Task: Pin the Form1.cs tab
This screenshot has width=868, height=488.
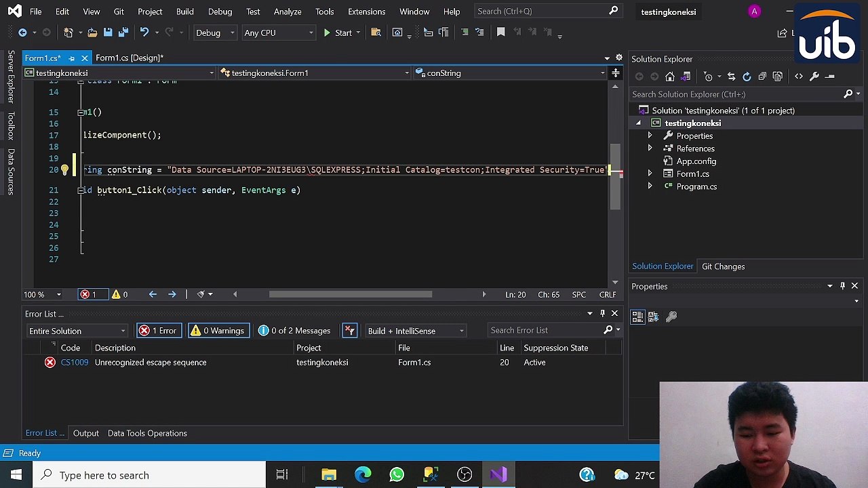Action: (71, 58)
